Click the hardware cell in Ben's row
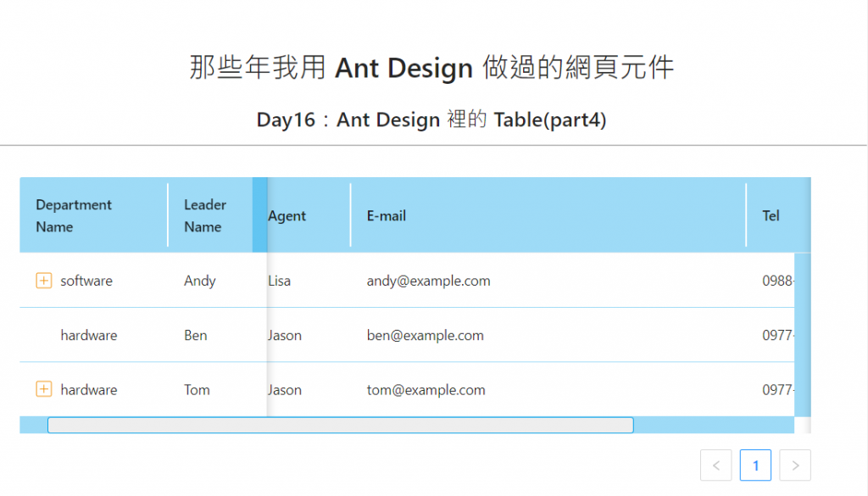The width and height of the screenshot is (868, 496). pyautogui.click(x=93, y=335)
